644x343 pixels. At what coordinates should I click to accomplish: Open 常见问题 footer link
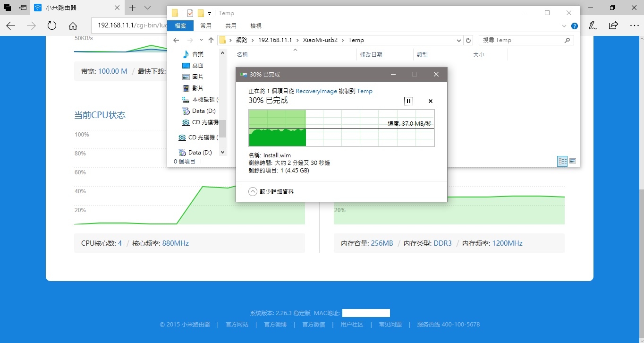pyautogui.click(x=390, y=325)
